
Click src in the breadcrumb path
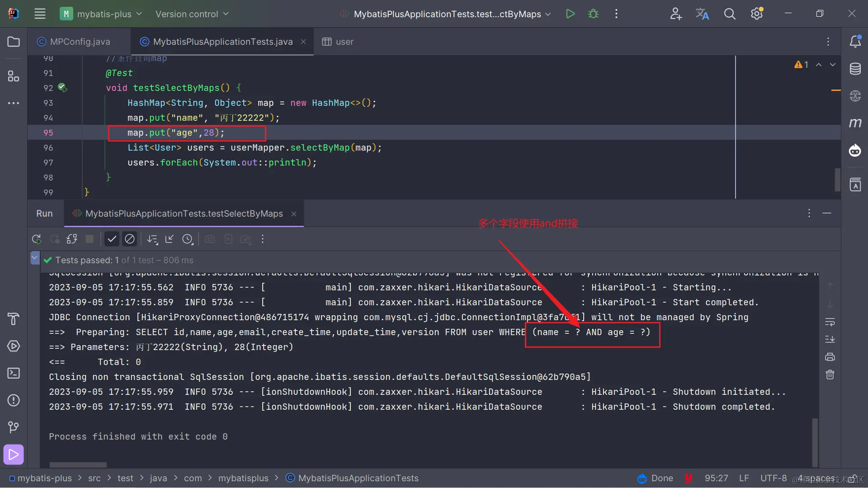94,478
